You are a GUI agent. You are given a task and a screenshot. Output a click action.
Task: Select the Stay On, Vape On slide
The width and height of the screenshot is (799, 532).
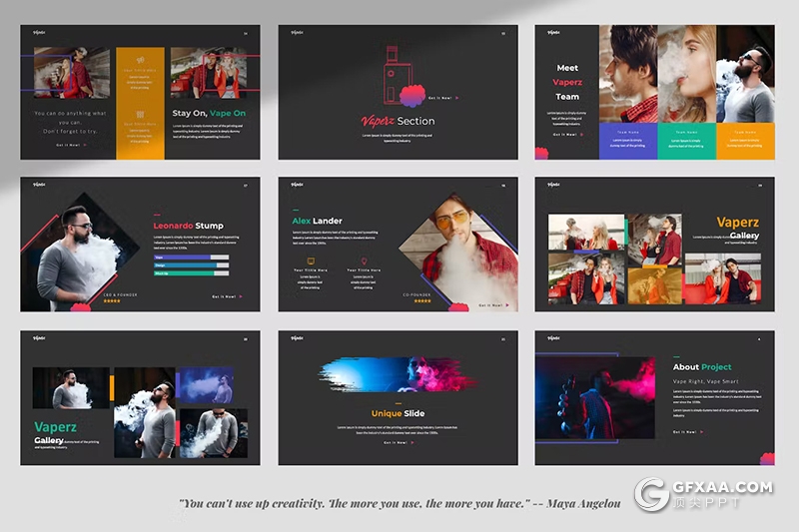(x=140, y=92)
